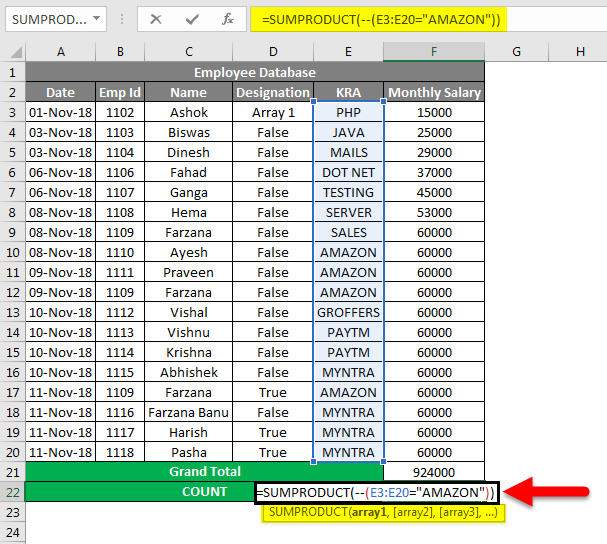The width and height of the screenshot is (607, 544).
Task: Select the cell containing Ashok
Action: [189, 113]
